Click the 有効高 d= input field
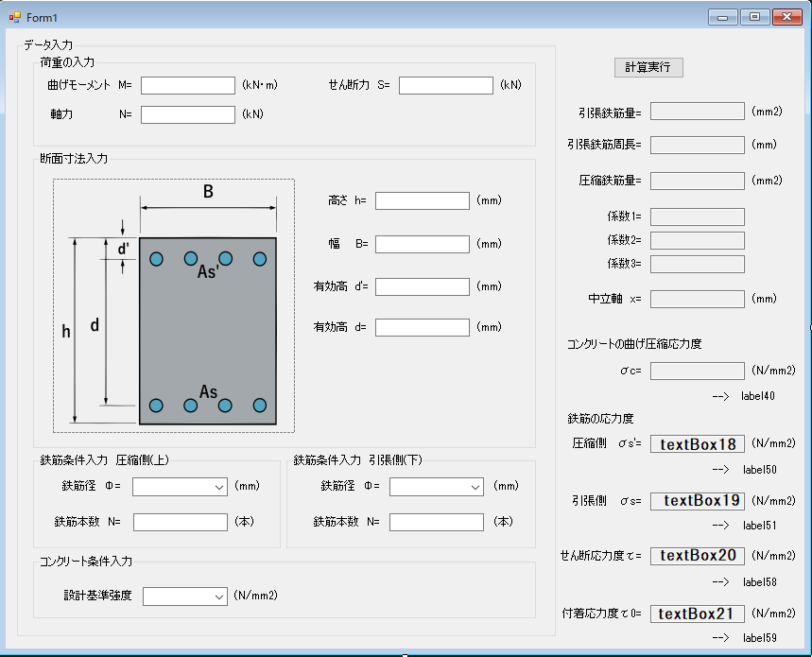Image resolution: width=812 pixels, height=657 pixels. tap(423, 327)
